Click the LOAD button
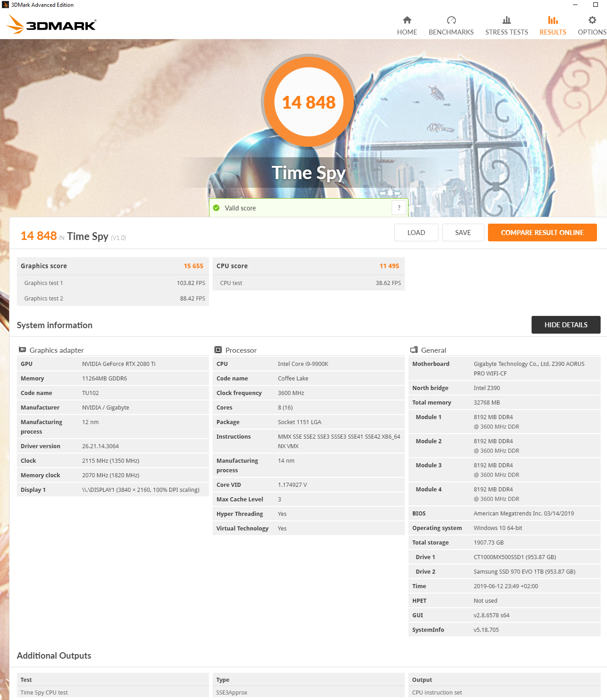This screenshot has width=607, height=700. click(416, 232)
